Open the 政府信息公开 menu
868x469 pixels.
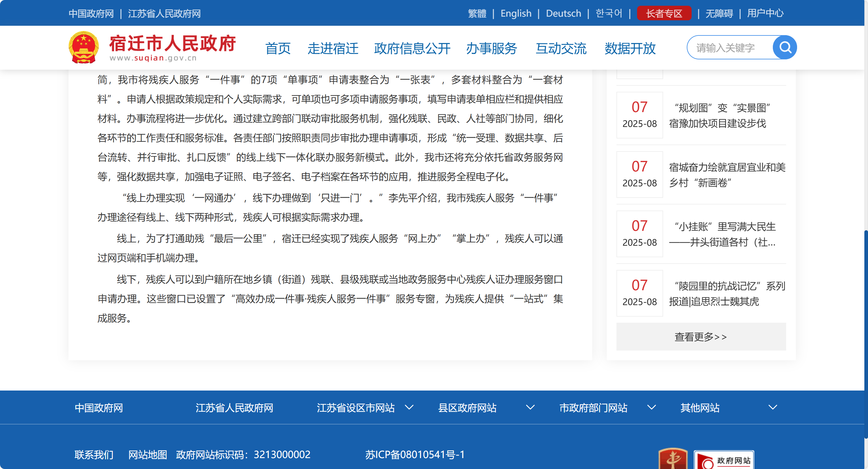(412, 48)
